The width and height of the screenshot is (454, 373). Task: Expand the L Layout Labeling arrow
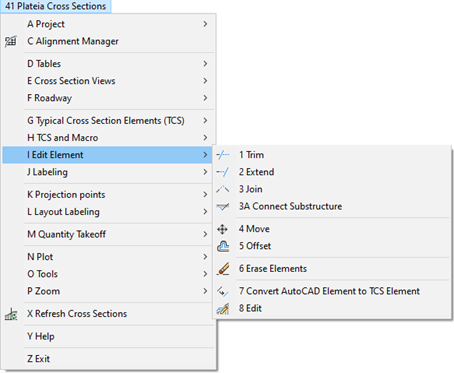205,212
